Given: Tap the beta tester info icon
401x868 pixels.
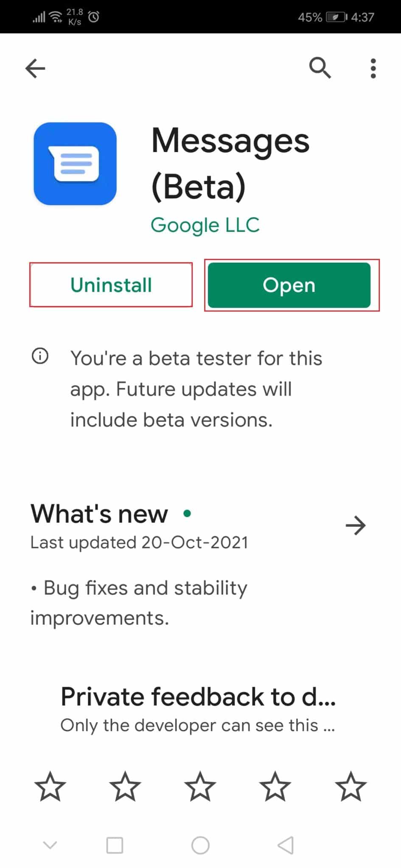Looking at the screenshot, I should click(x=40, y=356).
